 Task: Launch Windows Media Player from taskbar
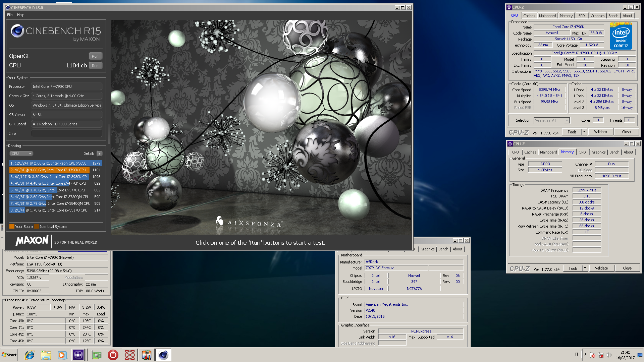tap(62, 355)
